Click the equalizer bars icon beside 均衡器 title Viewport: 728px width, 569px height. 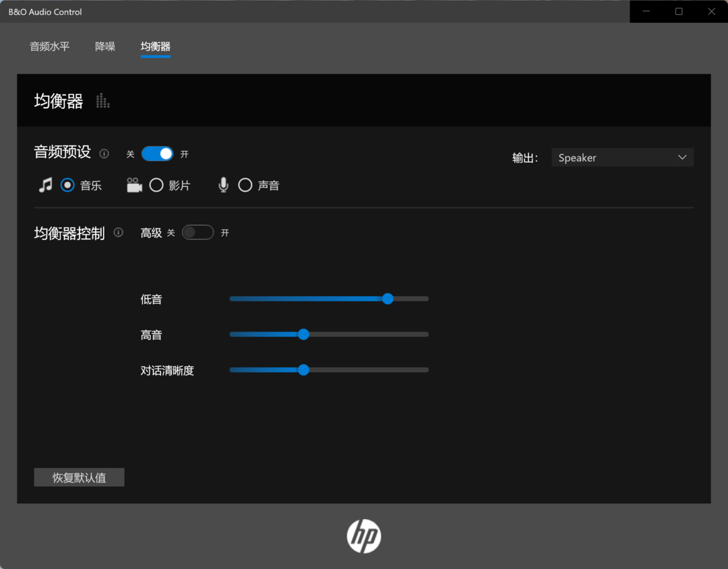[x=102, y=101]
